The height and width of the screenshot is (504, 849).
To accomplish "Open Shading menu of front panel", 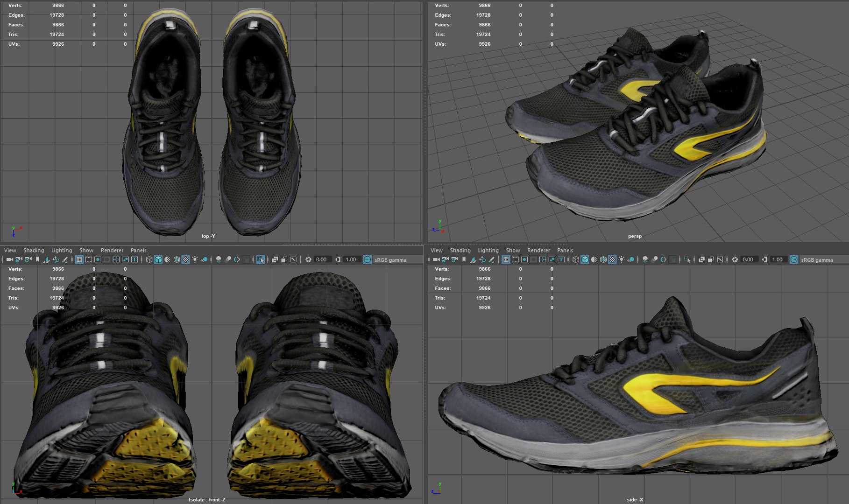I will point(34,250).
